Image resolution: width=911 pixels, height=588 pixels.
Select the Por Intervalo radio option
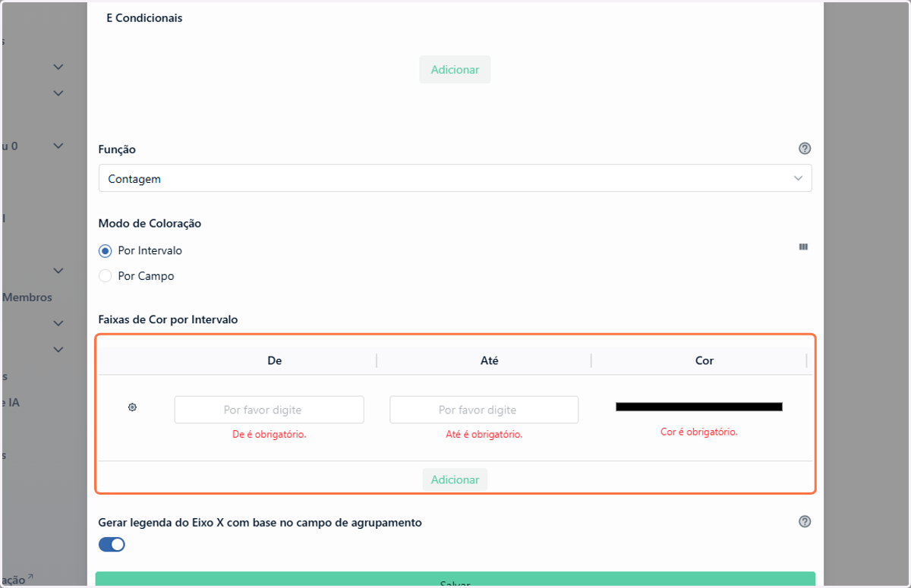106,250
